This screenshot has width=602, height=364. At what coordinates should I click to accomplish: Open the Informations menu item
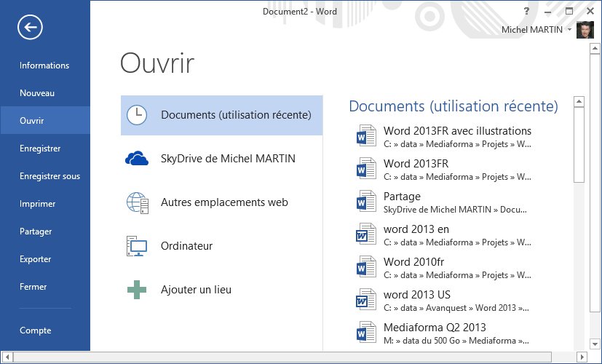(x=44, y=66)
